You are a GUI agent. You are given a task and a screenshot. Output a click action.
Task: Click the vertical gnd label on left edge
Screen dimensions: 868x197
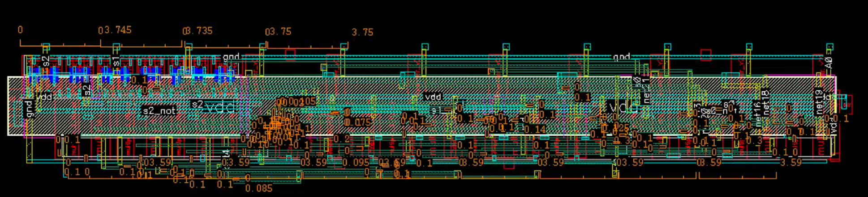28,109
